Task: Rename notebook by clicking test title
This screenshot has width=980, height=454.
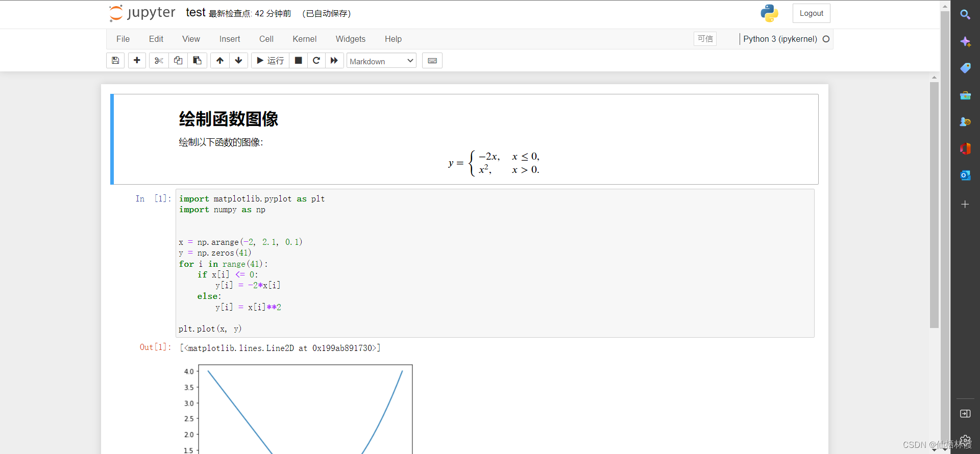Action: (195, 13)
